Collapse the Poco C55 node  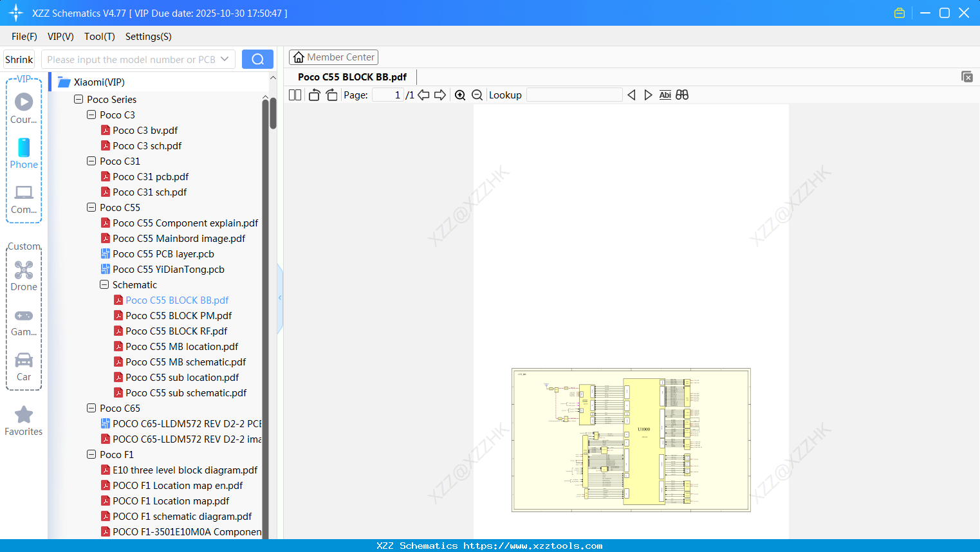[91, 208]
